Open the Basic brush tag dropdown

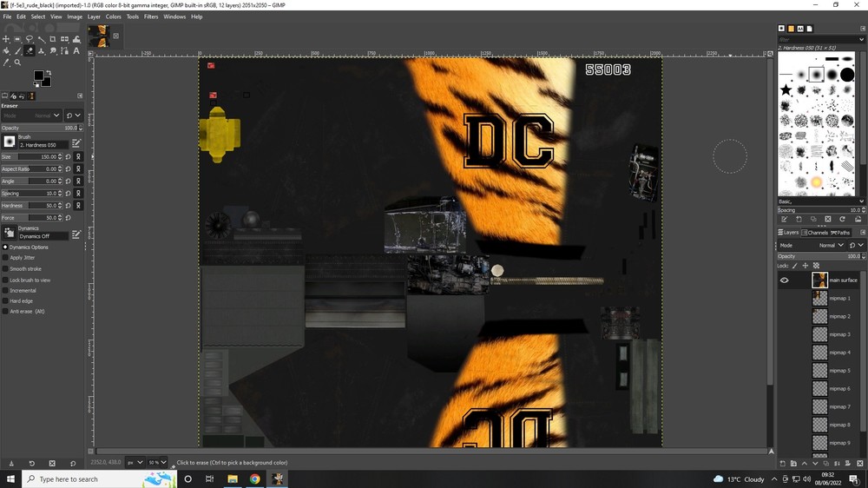[x=861, y=201]
